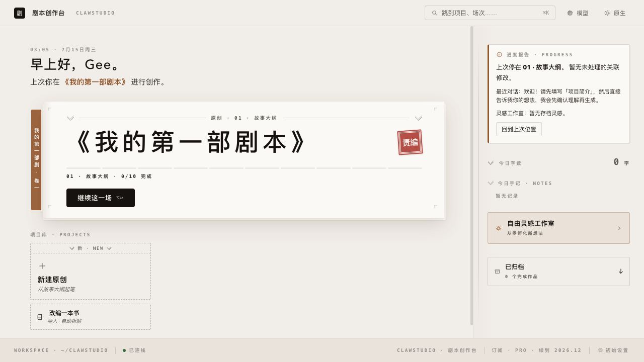The width and height of the screenshot is (644, 362).
Task: Toggle the 原生 theme sun icon
Action: pos(607,13)
